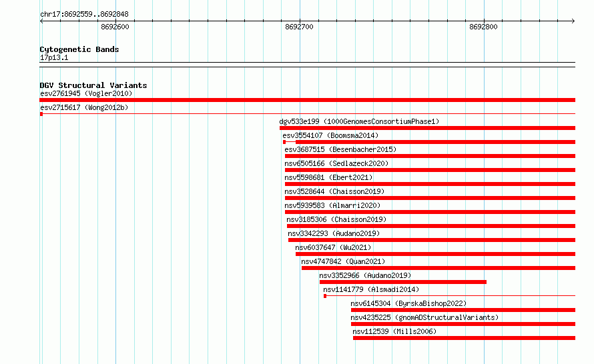
Task: Click the red bar under nsv6145304 (ByrskaBishop2022)
Action: [x=463, y=310]
